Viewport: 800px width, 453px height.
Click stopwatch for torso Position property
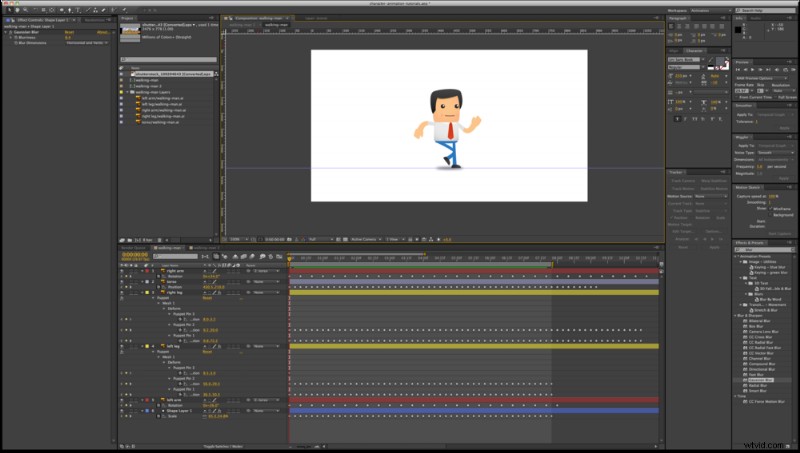point(159,287)
